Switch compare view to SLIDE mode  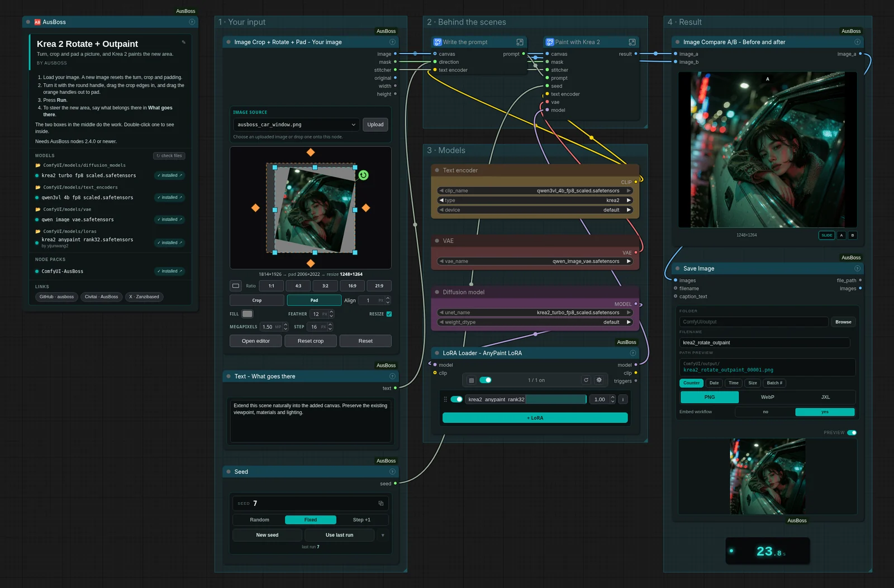pos(827,235)
